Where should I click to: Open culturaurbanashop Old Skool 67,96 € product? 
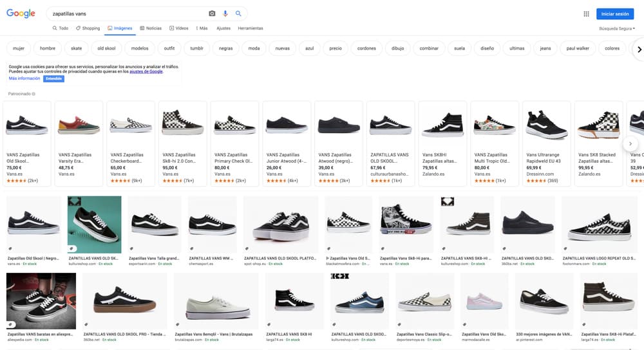391,143
